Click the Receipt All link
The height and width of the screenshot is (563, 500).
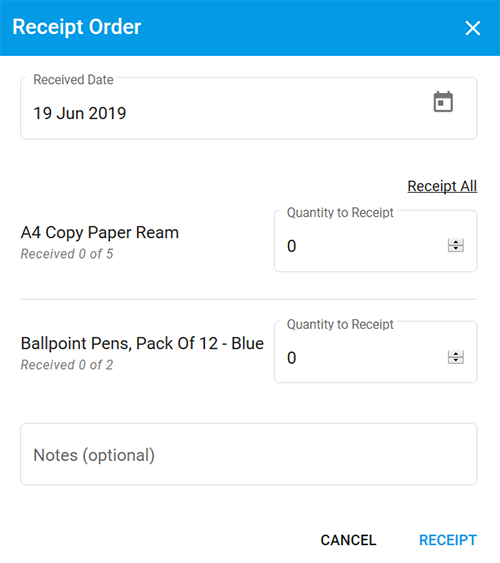tap(442, 186)
